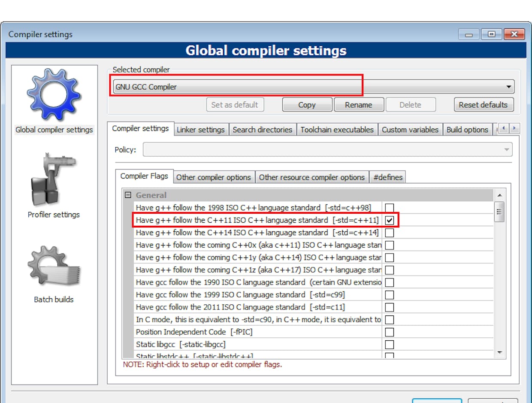Close the Compiler settings window
Image resolution: width=532 pixels, height=403 pixels.
[x=514, y=34]
